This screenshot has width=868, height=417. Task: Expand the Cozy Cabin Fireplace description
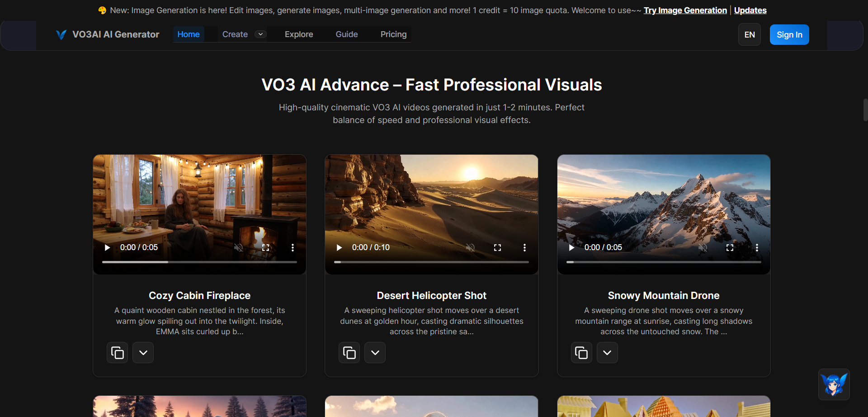pos(143,353)
